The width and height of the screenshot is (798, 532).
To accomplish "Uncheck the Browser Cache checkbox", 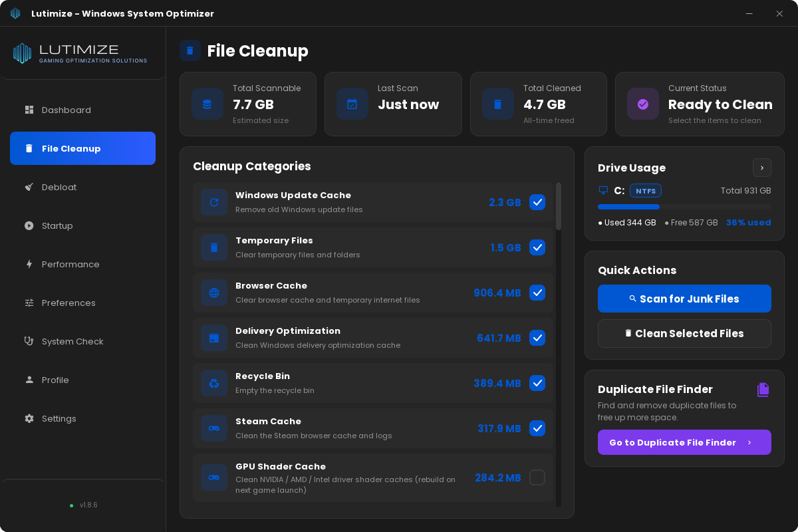I will coord(537,293).
